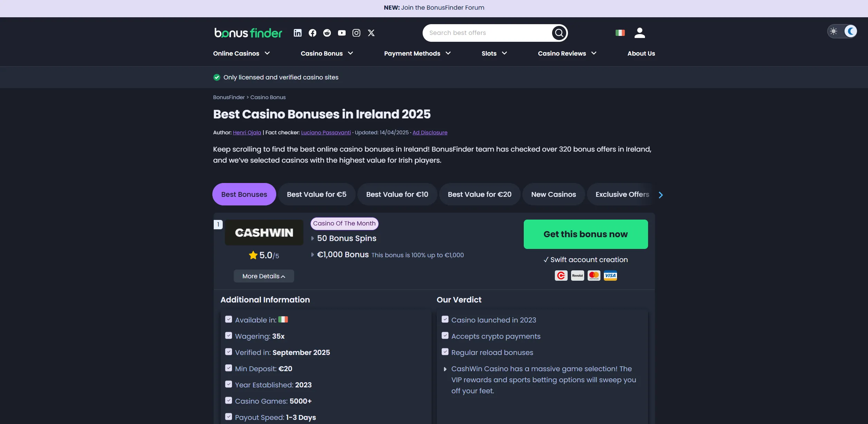Select the Best Bonuses tab
The width and height of the screenshot is (868, 424).
[x=244, y=194]
